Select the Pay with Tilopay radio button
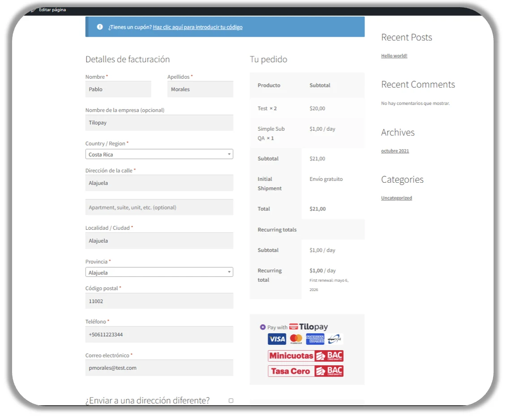 pos(263,327)
